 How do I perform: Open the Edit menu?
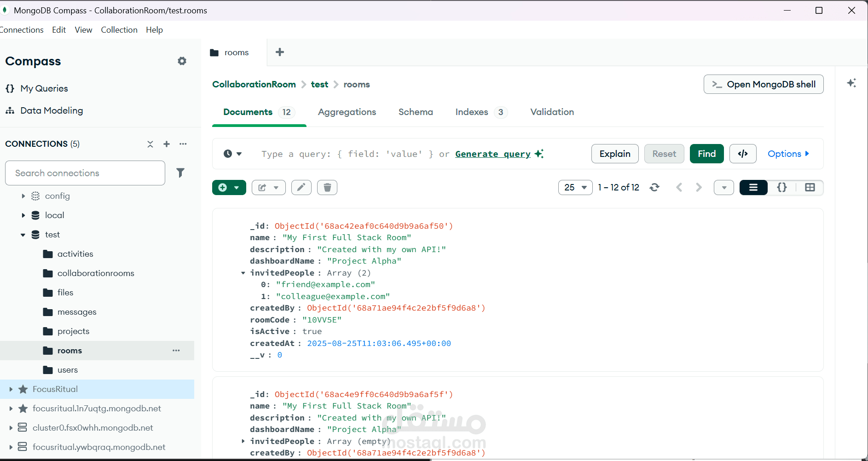[x=59, y=30]
